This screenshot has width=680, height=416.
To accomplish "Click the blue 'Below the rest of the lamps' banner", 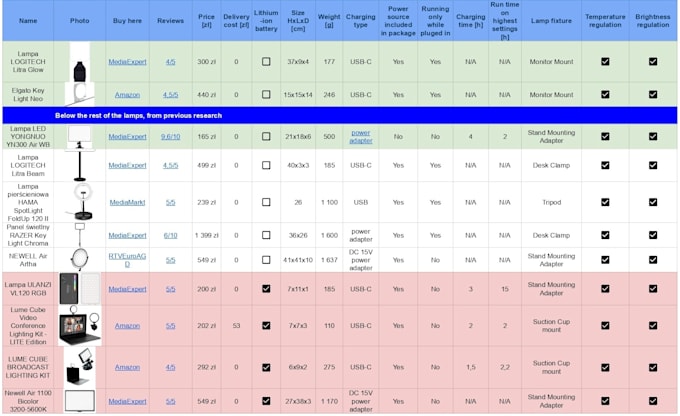I will coord(340,115).
